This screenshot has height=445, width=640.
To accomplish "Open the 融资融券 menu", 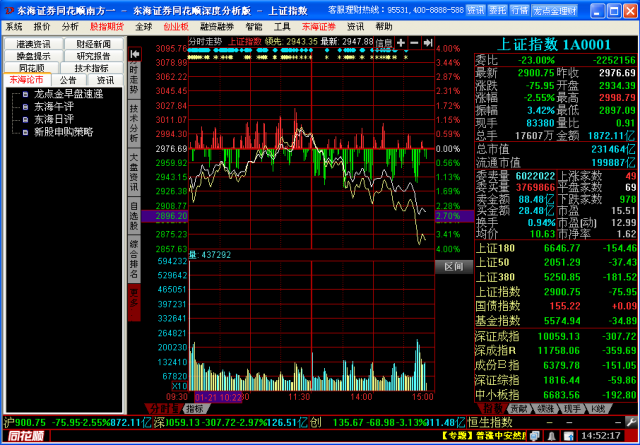I will [x=217, y=27].
